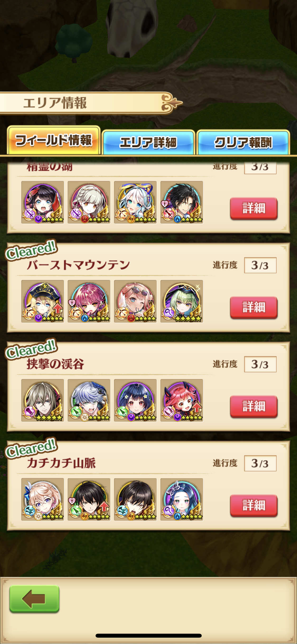Open the クリア報酬 tab

pyautogui.click(x=243, y=142)
